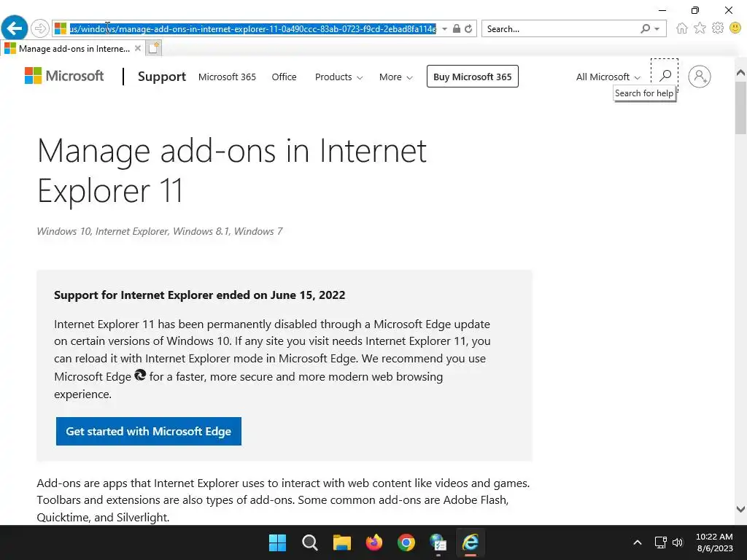Image resolution: width=747 pixels, height=560 pixels.
Task: Click the selected URL text in the address bar
Action: 252,29
